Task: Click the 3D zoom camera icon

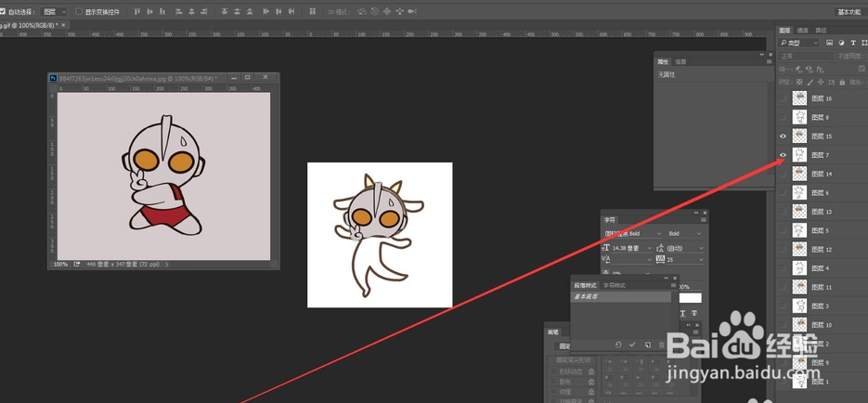Action: (412, 12)
